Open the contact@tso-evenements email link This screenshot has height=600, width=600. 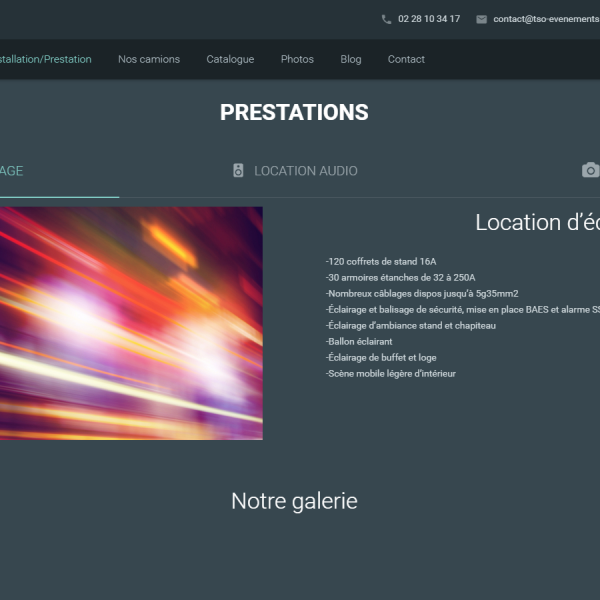click(x=545, y=19)
